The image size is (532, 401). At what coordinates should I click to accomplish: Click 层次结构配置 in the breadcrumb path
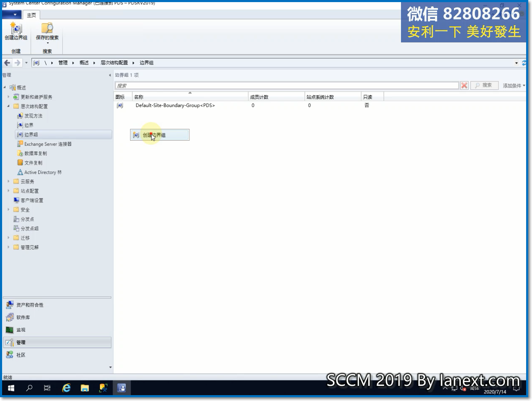pos(114,63)
